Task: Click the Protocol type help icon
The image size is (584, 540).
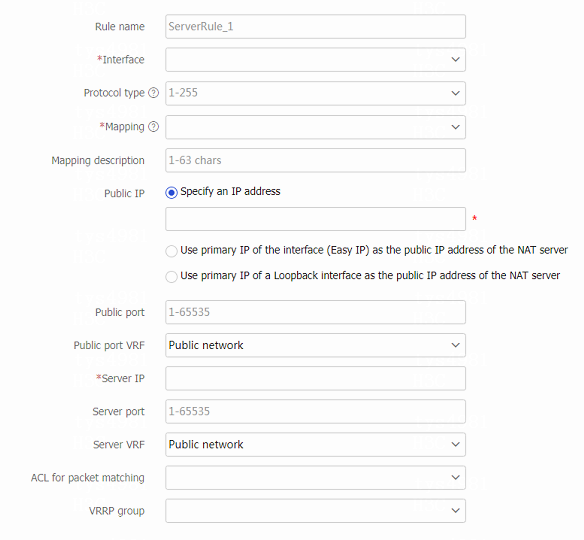Action: pyautogui.click(x=153, y=93)
